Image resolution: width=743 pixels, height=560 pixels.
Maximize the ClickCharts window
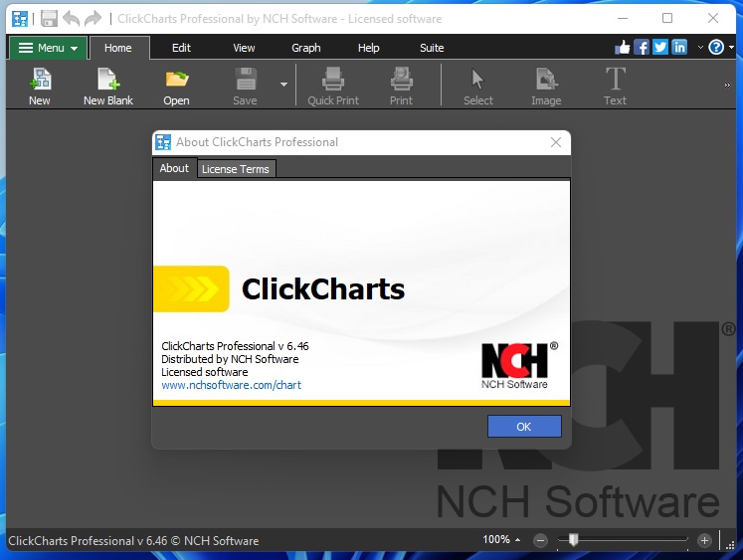[x=667, y=18]
